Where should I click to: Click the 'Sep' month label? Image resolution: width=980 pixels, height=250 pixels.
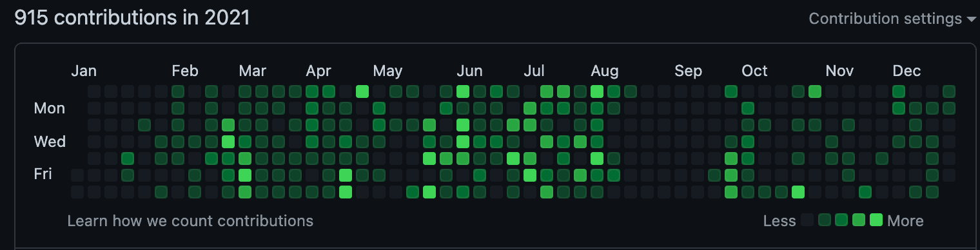(x=689, y=71)
